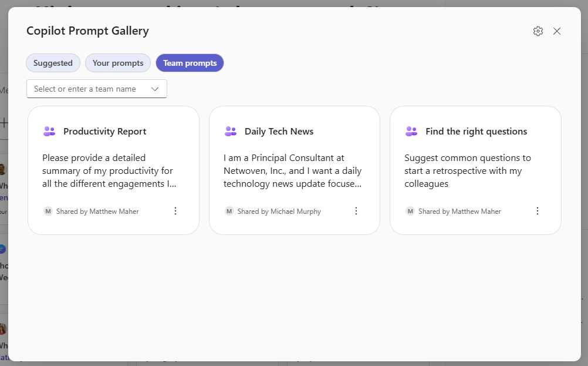Click the team icon on Productivity Report card

click(49, 132)
